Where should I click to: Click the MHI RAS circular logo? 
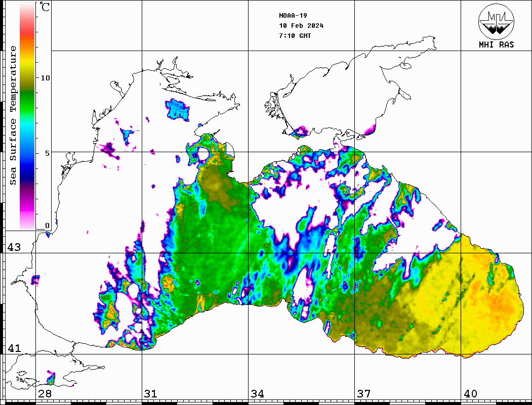pyautogui.click(x=497, y=21)
